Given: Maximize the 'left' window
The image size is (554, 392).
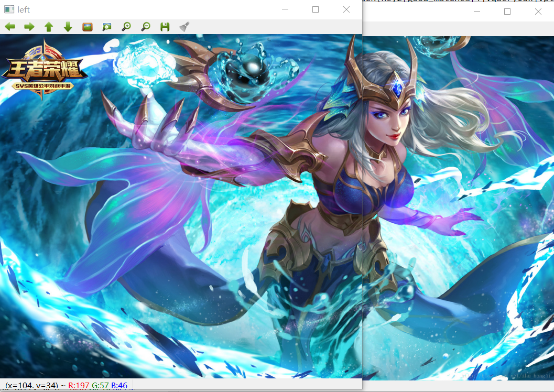Looking at the screenshot, I should point(316,9).
